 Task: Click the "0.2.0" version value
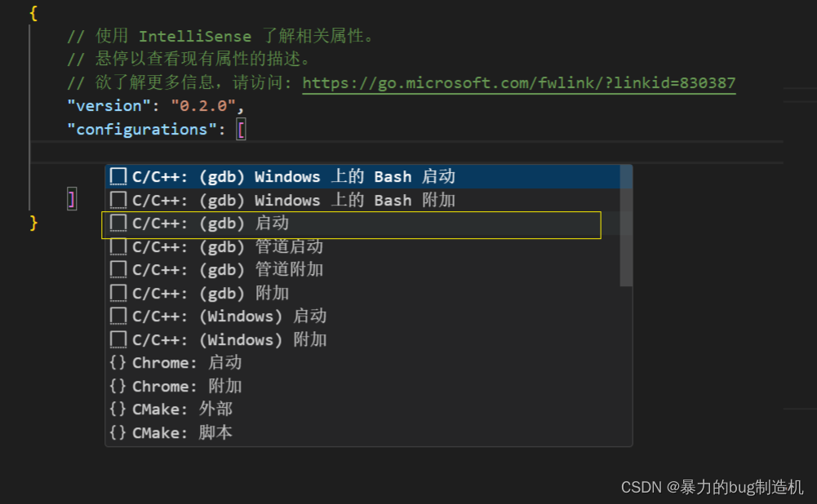tap(203, 106)
